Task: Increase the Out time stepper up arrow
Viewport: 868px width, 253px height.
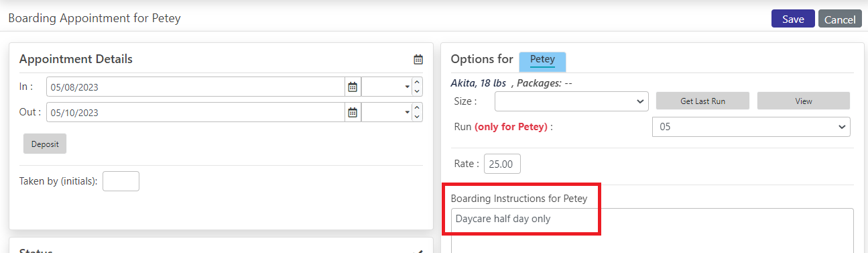Action: click(x=418, y=108)
